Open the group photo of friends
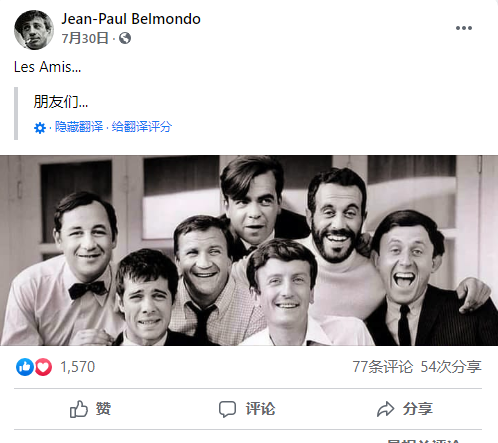Viewport: 498px width, 443px height. (249, 250)
